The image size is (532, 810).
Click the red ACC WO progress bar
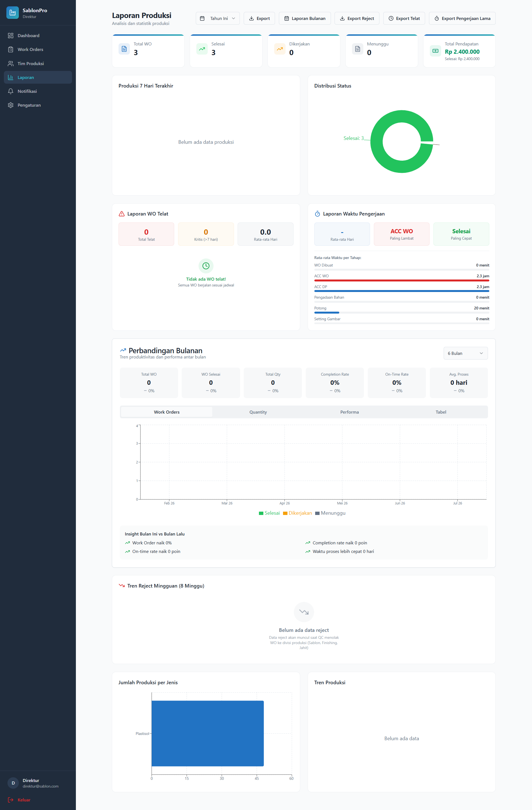(x=402, y=280)
